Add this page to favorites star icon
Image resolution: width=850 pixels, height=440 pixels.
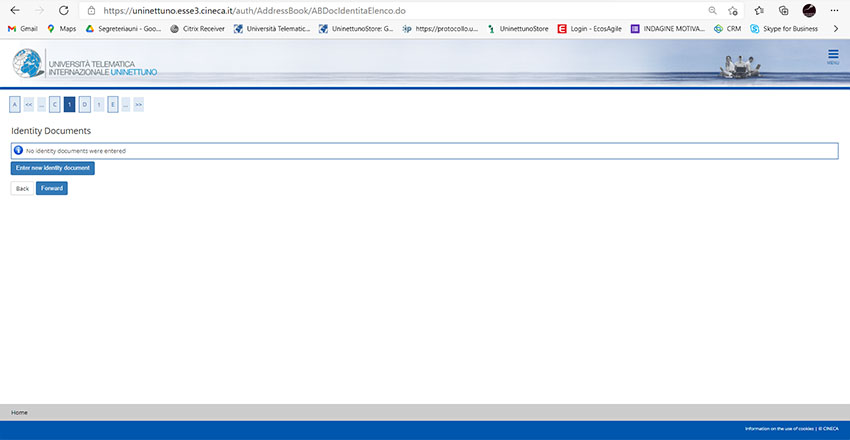coord(734,10)
